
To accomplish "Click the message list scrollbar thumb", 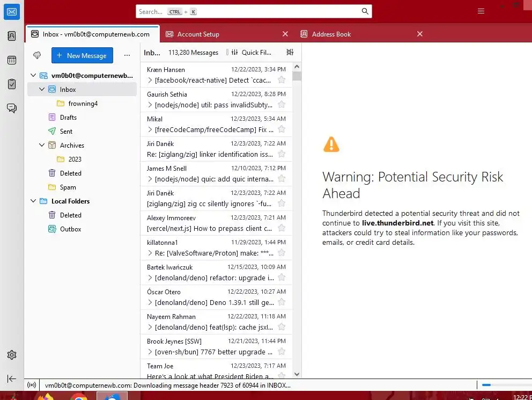I will coord(297,76).
